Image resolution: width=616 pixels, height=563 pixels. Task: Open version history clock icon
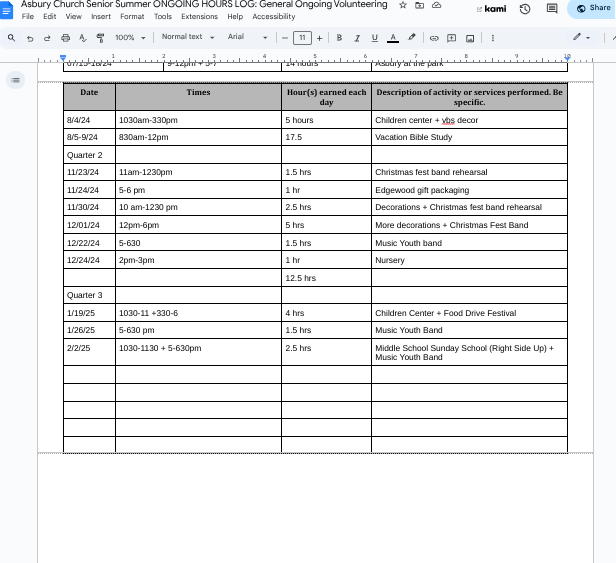pyautogui.click(x=525, y=9)
